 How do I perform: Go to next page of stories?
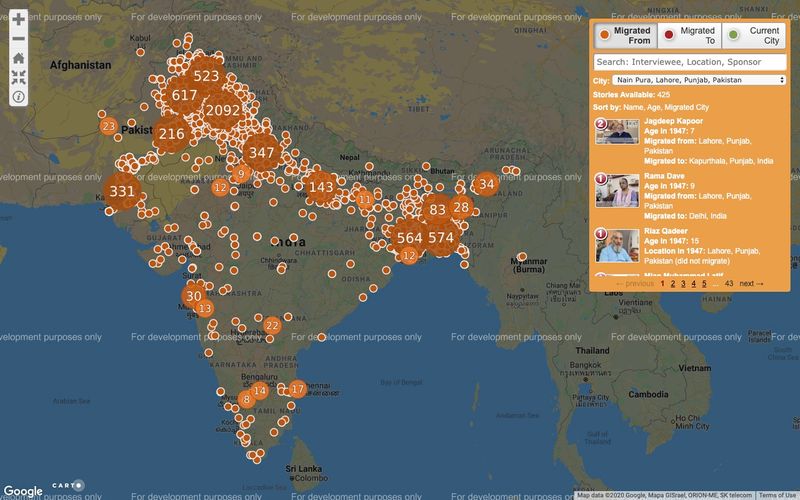click(751, 284)
